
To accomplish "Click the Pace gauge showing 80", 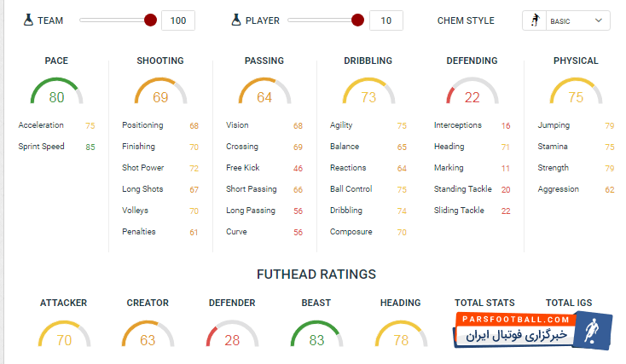I will pyautogui.click(x=56, y=94).
